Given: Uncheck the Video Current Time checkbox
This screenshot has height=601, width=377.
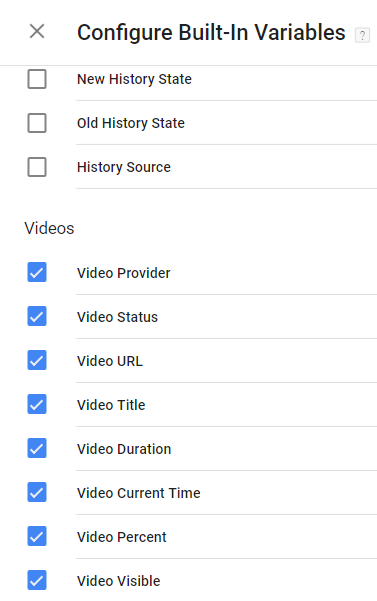Looking at the screenshot, I should [37, 492].
